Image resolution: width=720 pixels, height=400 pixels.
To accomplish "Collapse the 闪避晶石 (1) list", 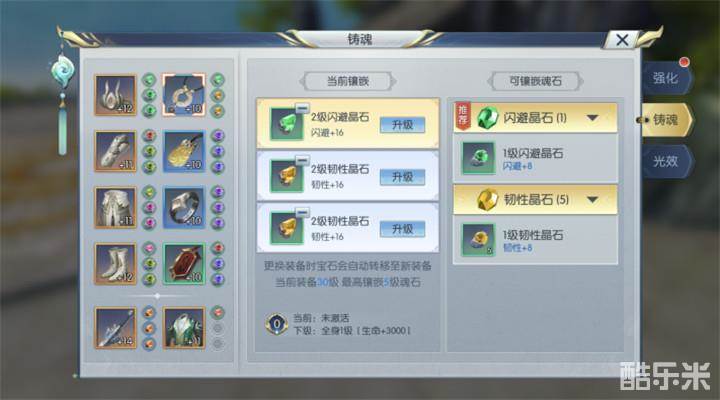I will pyautogui.click(x=592, y=118).
